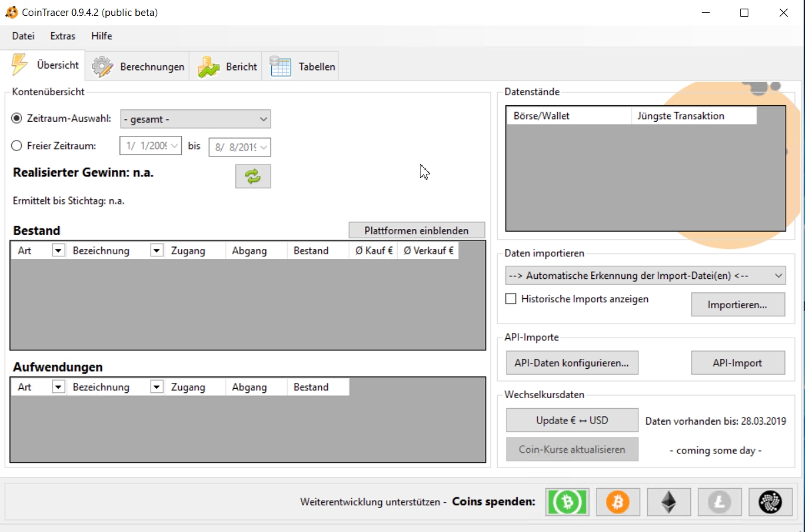Click the green refresh arrows button
805x532 pixels.
pos(253,176)
